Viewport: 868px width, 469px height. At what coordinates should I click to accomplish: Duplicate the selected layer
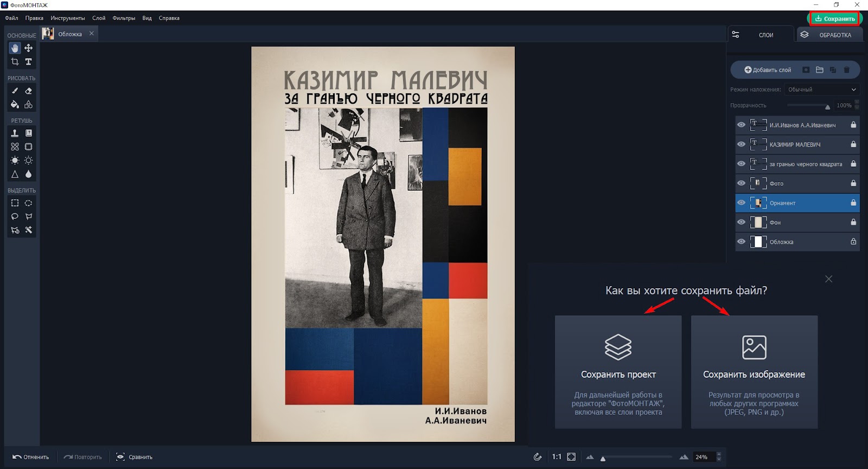tap(833, 70)
